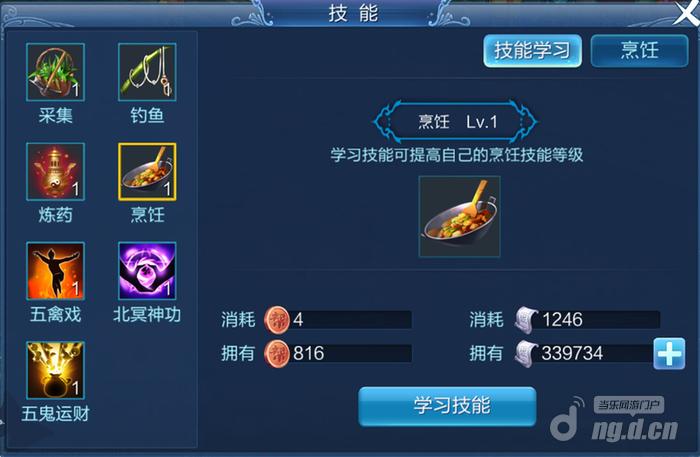The height and width of the screenshot is (457, 700).
Task: Select the 北冥神功 purple skill icon
Action: (x=147, y=271)
